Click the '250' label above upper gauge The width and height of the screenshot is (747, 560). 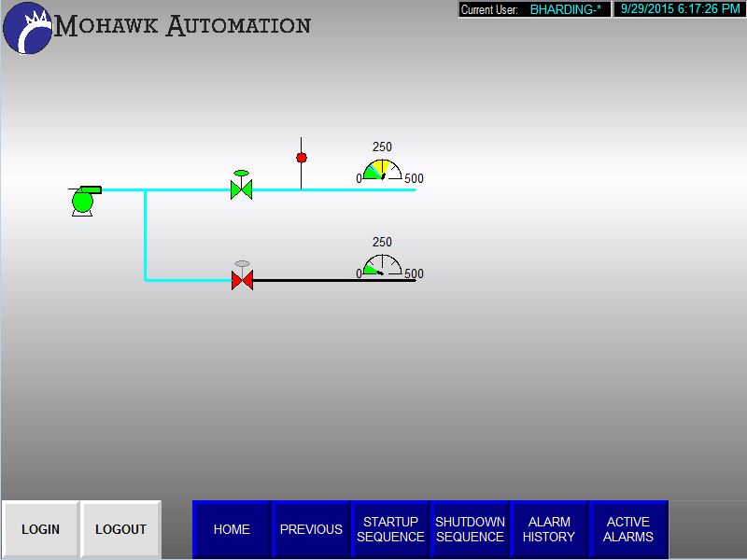pyautogui.click(x=382, y=147)
